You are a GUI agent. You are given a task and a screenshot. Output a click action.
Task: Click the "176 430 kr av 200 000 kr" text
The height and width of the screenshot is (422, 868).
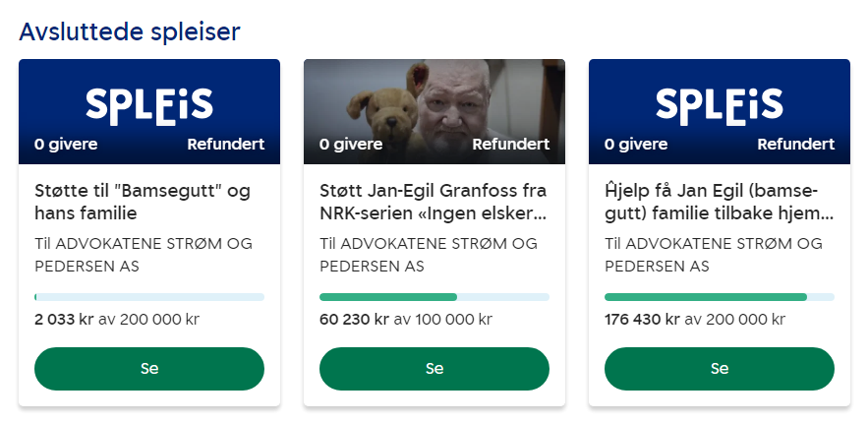click(695, 319)
